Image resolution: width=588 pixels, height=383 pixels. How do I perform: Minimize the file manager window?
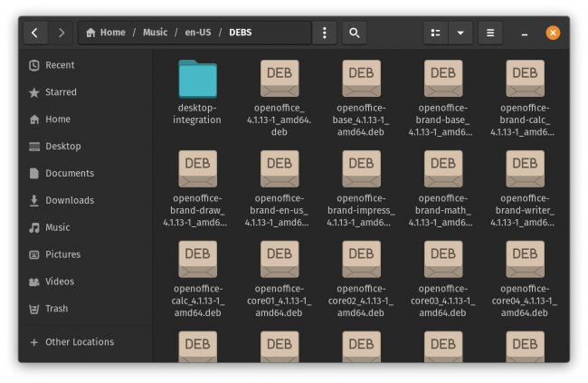pos(525,33)
